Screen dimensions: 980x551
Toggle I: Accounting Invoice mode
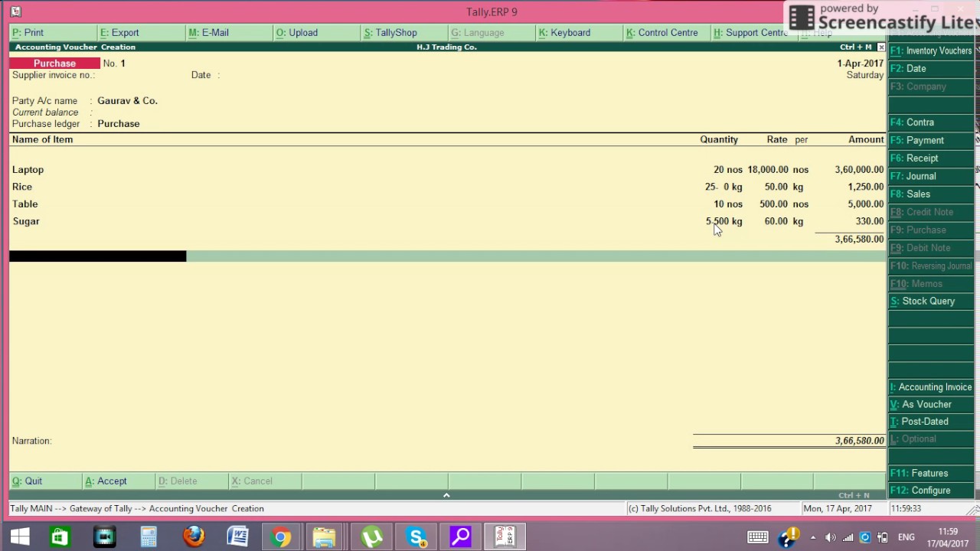931,387
